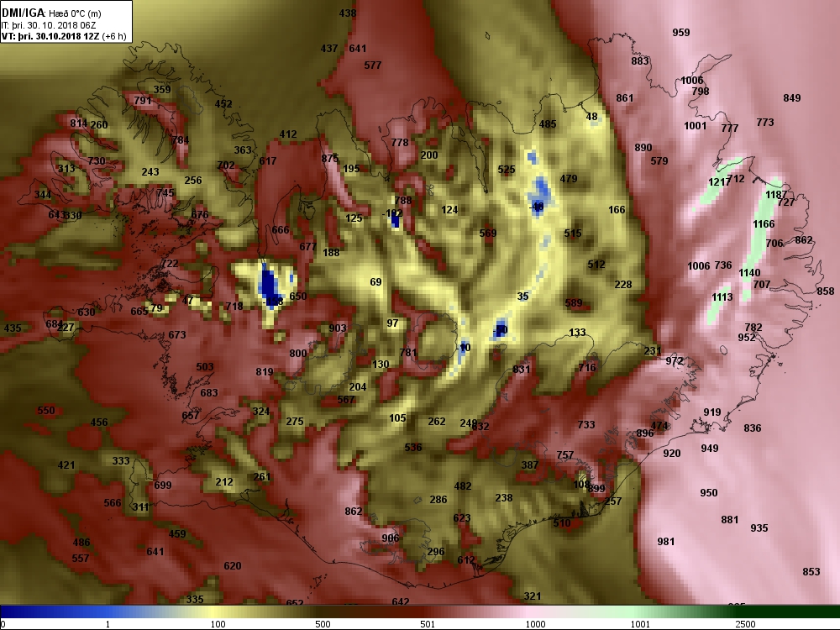840x630 pixels.
Task: Click the map value '1217'
Action: click(x=719, y=182)
